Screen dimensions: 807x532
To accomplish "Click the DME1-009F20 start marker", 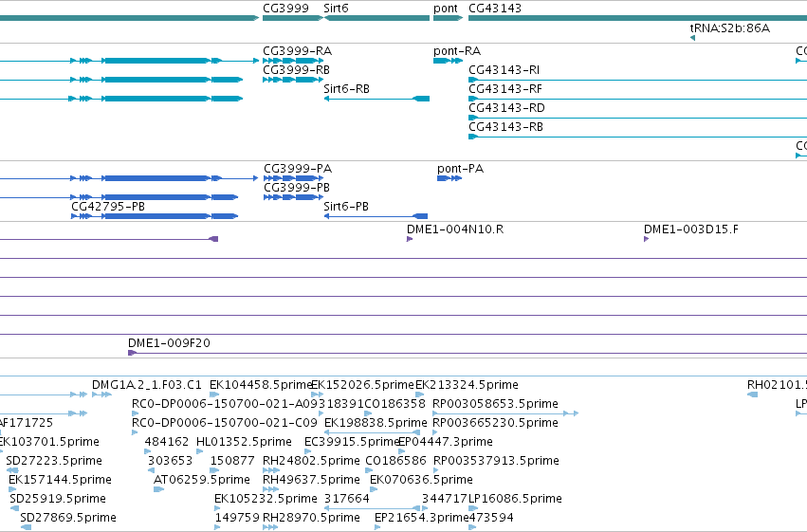I will tap(132, 353).
